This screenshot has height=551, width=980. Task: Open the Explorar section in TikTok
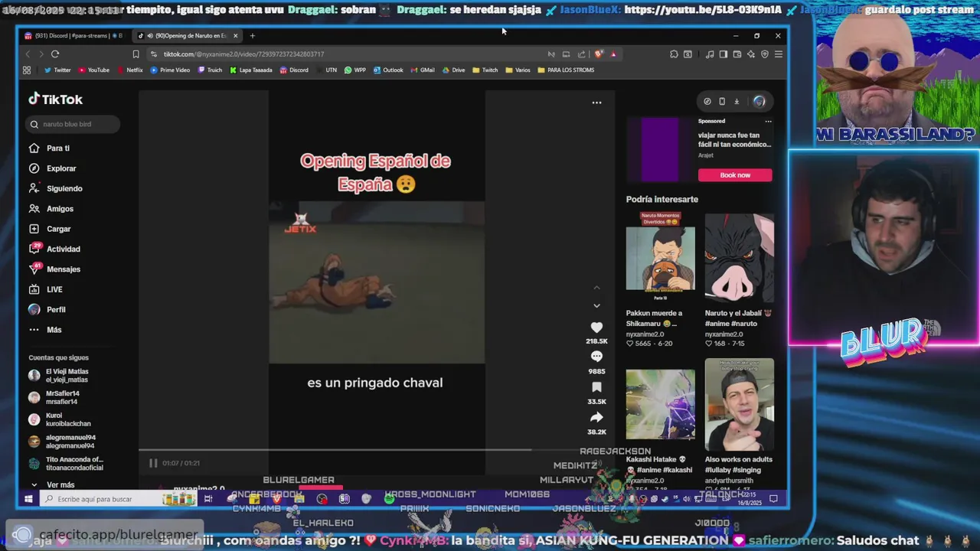[x=52, y=168]
